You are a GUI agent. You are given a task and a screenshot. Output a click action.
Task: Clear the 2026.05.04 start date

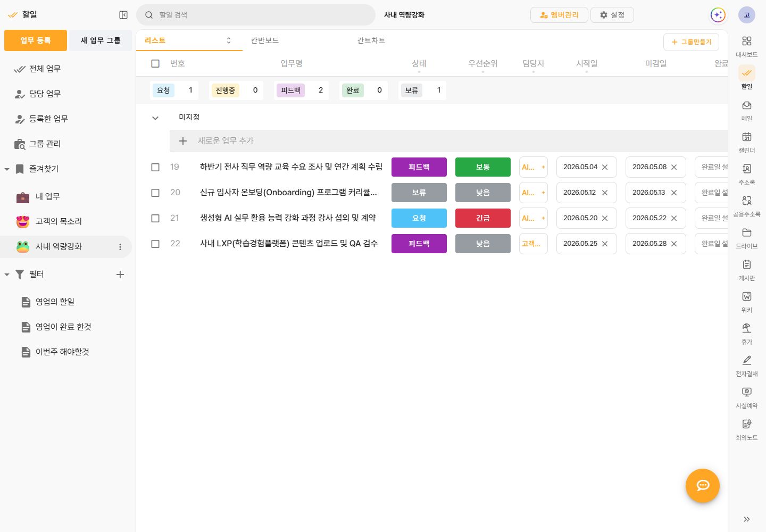[605, 167]
